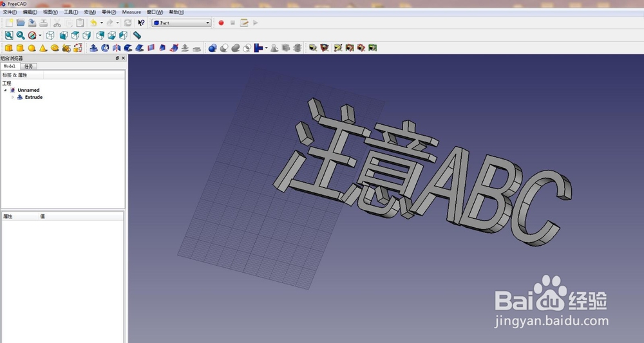Create a new document

[x=9, y=23]
